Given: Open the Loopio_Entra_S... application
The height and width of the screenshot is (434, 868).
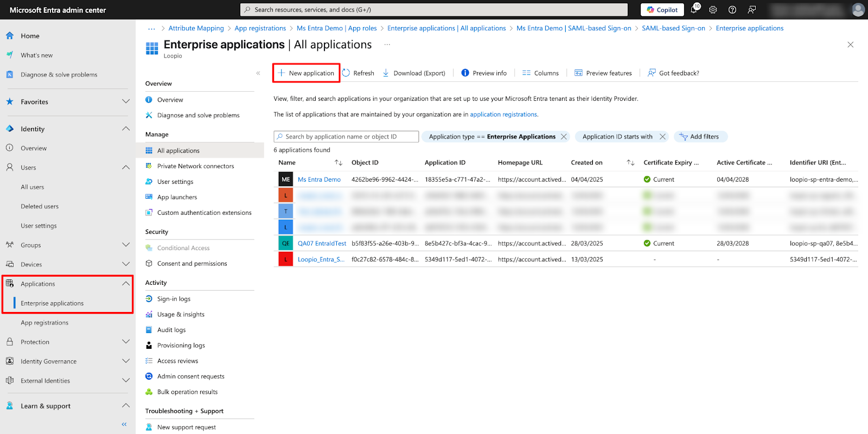Looking at the screenshot, I should click(x=321, y=259).
